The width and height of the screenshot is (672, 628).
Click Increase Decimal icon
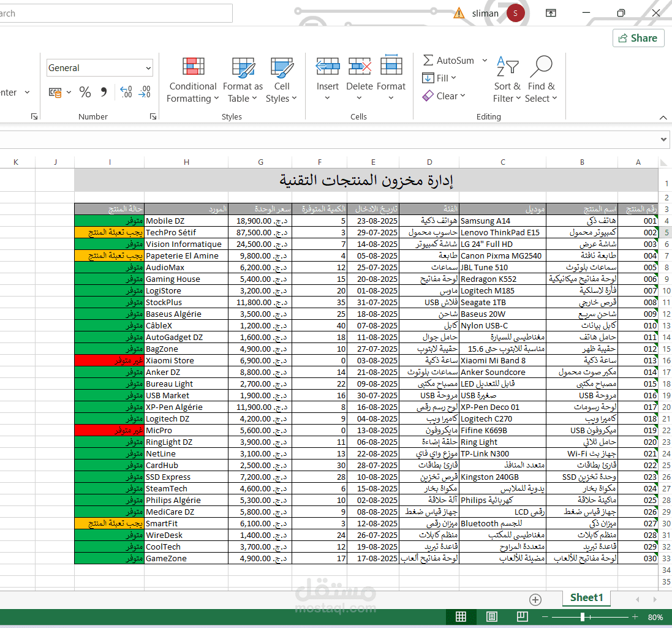(126, 92)
